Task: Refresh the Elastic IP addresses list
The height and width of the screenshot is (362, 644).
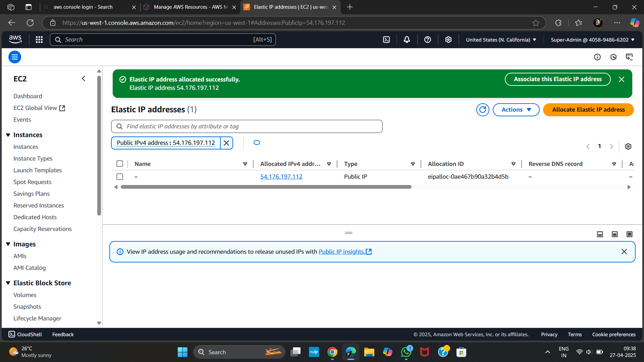Action: (x=483, y=110)
